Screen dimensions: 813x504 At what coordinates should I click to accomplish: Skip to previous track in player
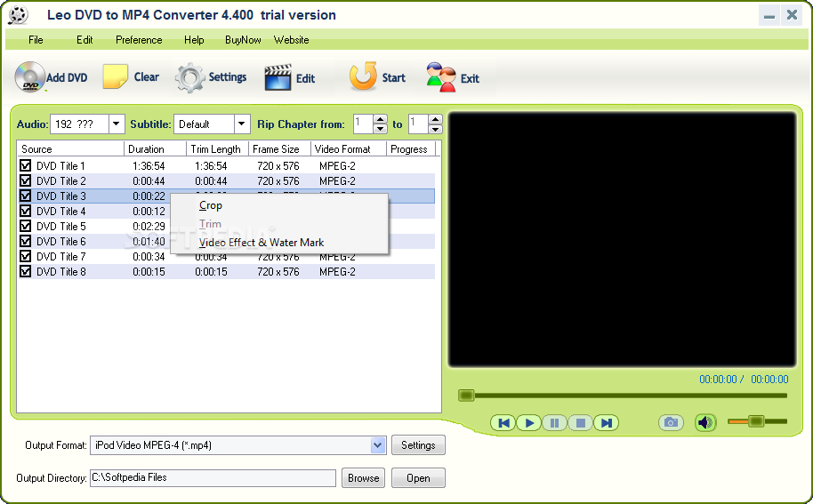(503, 423)
